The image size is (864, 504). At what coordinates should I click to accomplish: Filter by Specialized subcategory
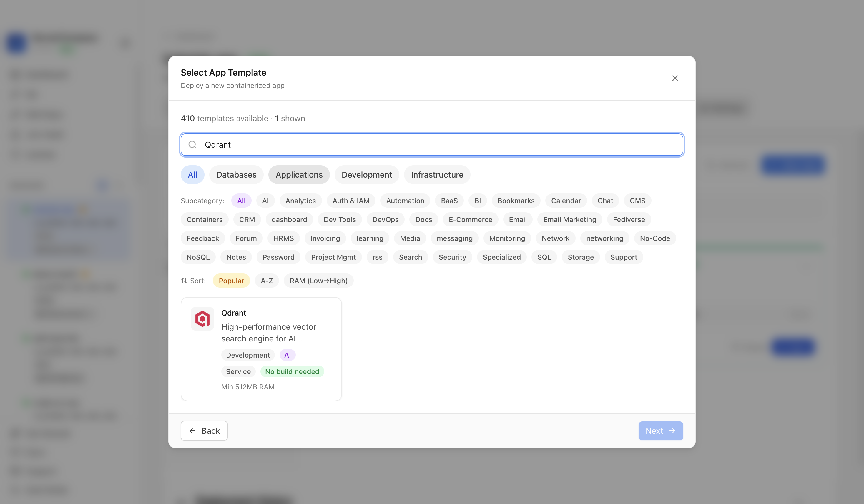coord(502,257)
